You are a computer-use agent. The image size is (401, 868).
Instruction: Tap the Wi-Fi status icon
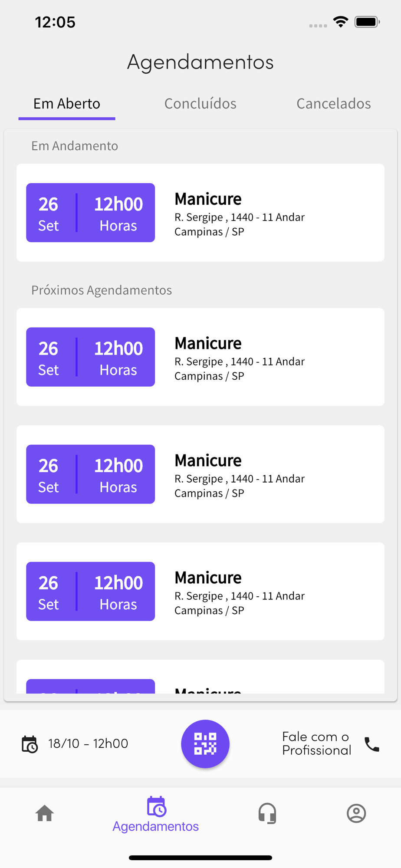point(341,22)
